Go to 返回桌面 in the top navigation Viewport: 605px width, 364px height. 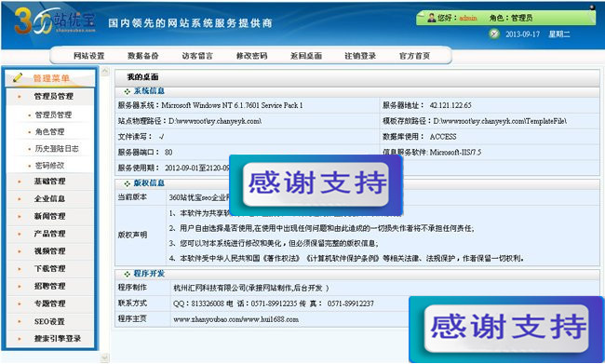(x=306, y=56)
